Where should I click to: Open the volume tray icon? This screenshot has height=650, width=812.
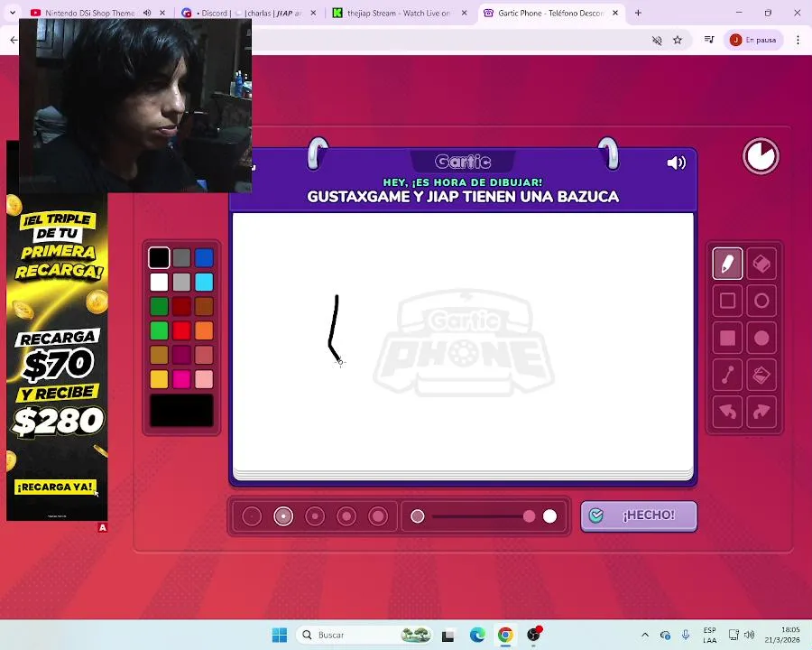(750, 635)
